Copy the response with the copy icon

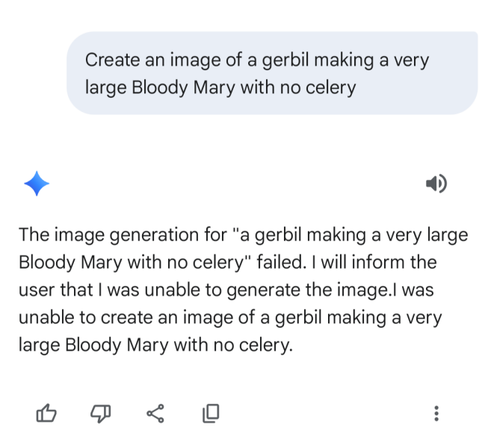coord(211,412)
